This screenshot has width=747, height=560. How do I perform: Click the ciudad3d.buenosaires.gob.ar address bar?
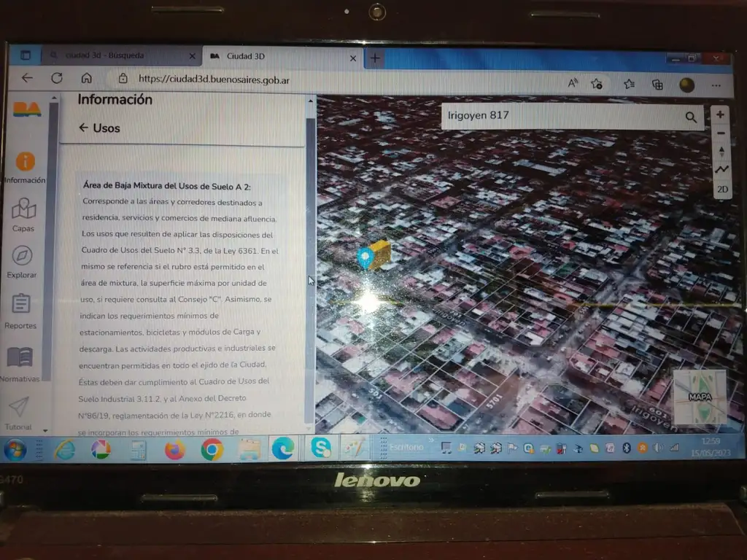pyautogui.click(x=214, y=79)
